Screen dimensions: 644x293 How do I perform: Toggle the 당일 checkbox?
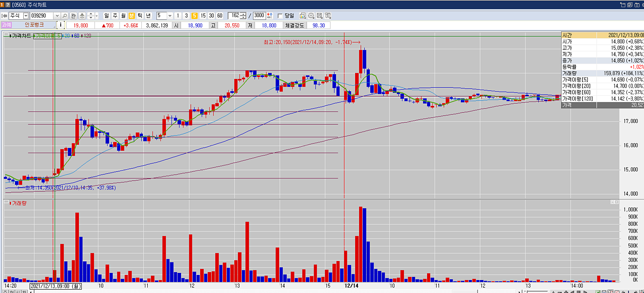[280, 16]
